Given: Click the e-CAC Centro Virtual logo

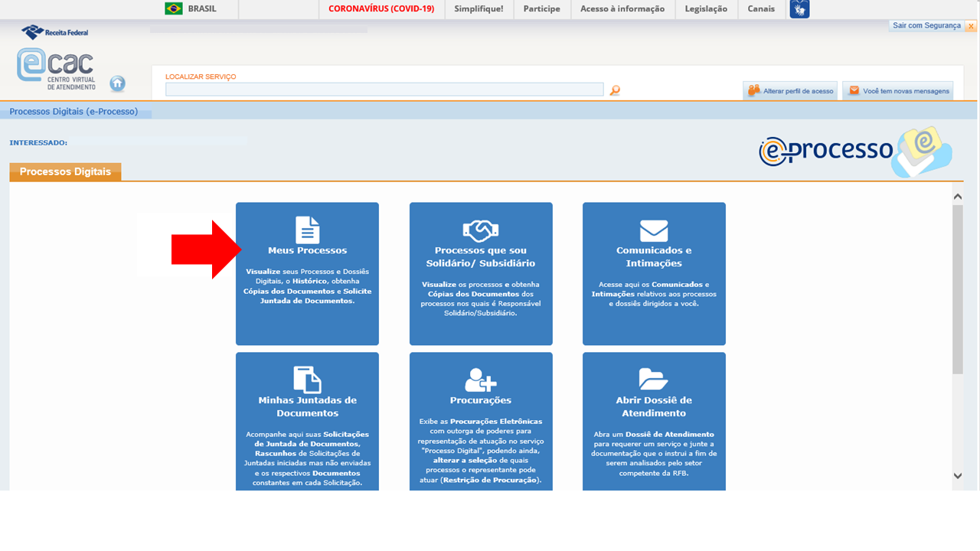Looking at the screenshot, I should tap(55, 69).
